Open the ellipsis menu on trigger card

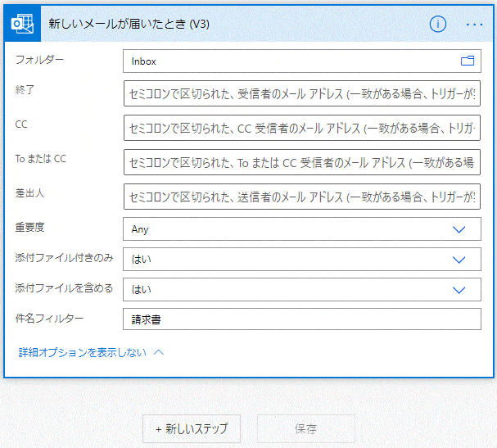[x=474, y=24]
